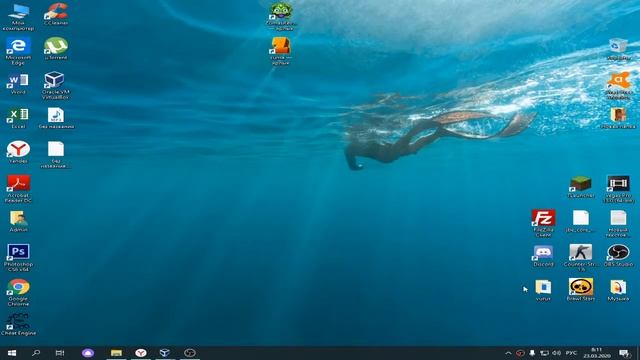The image size is (640, 360).
Task: Select the CCleaner shortcut
Action: [56, 14]
